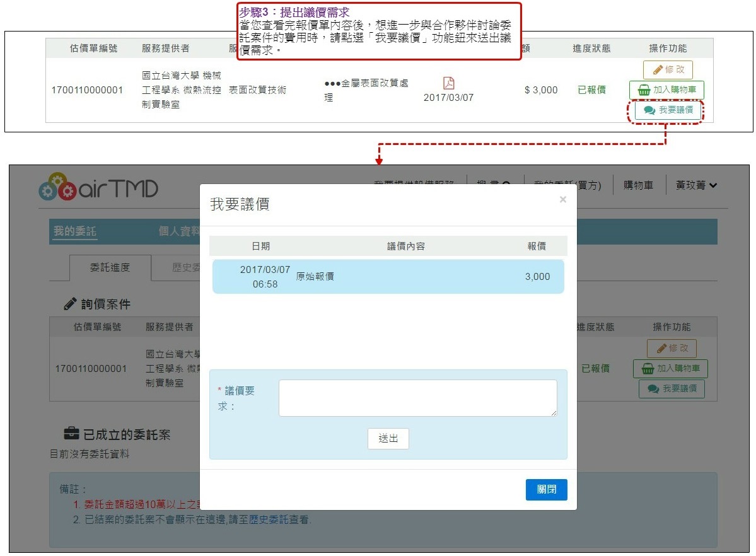Click 加入購物車 button in top table
Image resolution: width=756 pixels, height=556 pixels.
click(666, 90)
